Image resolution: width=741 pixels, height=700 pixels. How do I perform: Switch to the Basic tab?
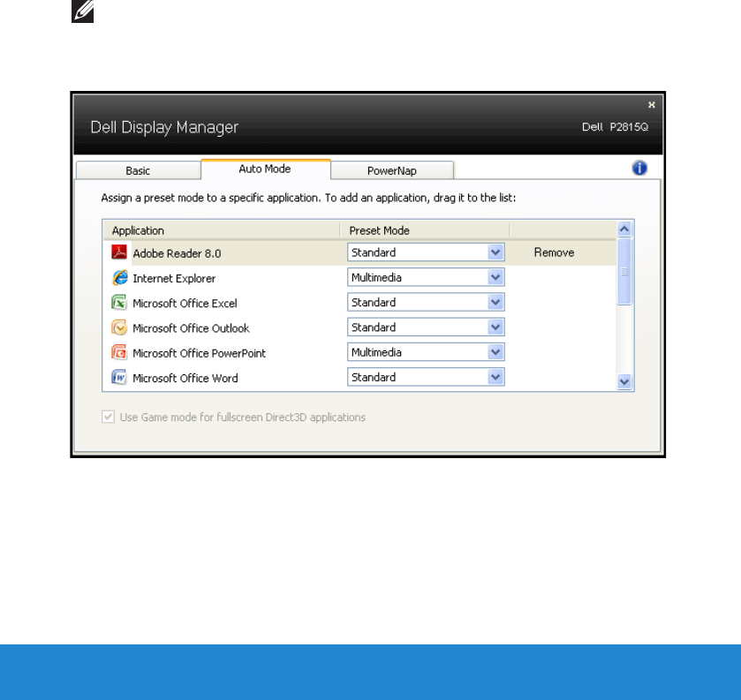point(138,170)
